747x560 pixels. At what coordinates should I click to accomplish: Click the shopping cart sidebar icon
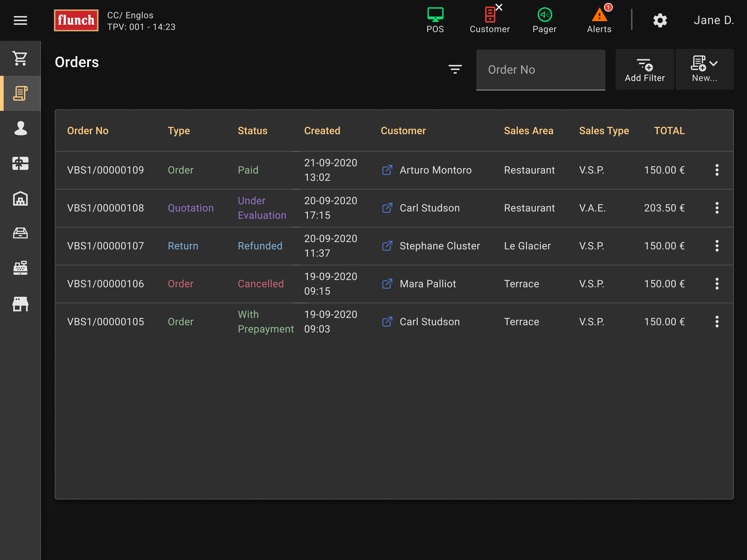(20, 59)
